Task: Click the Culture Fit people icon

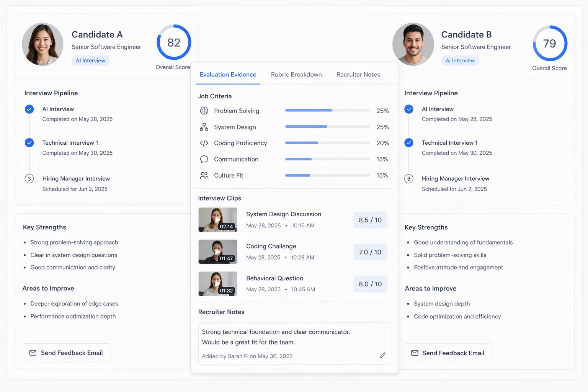Action: (204, 175)
